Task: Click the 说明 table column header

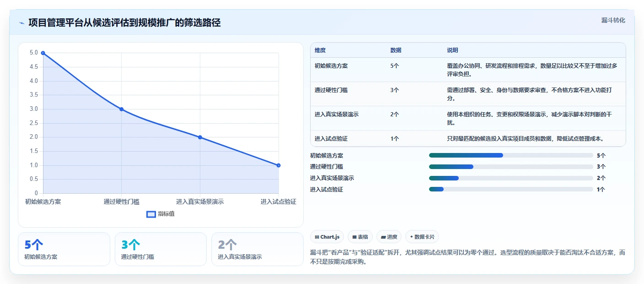Action: click(x=452, y=50)
